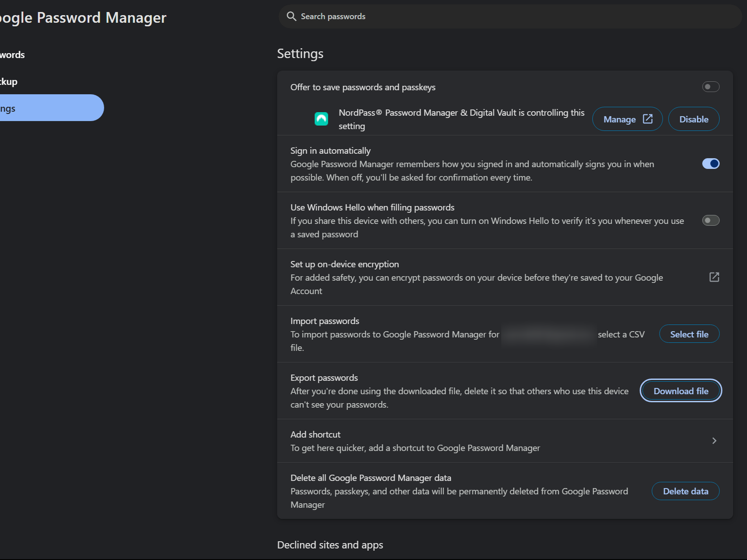The height and width of the screenshot is (560, 747).
Task: Turn off Sign in automatically
Action: [x=710, y=163]
